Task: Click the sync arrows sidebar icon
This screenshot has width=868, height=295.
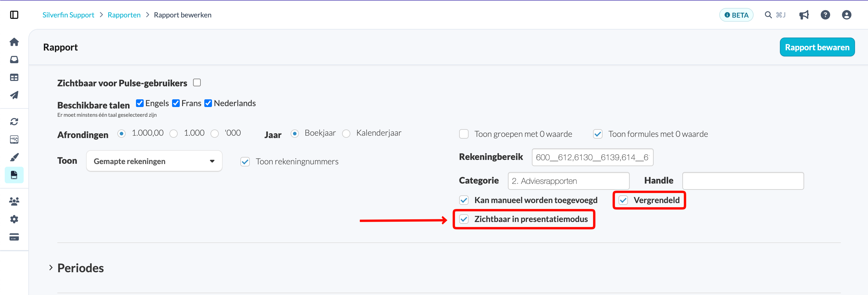Action: pyautogui.click(x=14, y=121)
